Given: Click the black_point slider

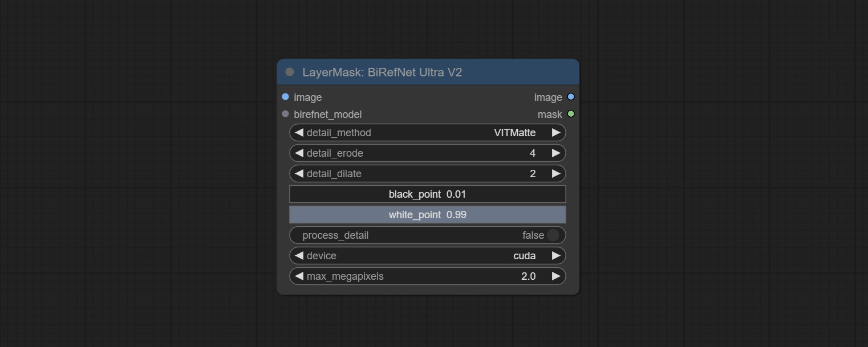Looking at the screenshot, I should (427, 194).
